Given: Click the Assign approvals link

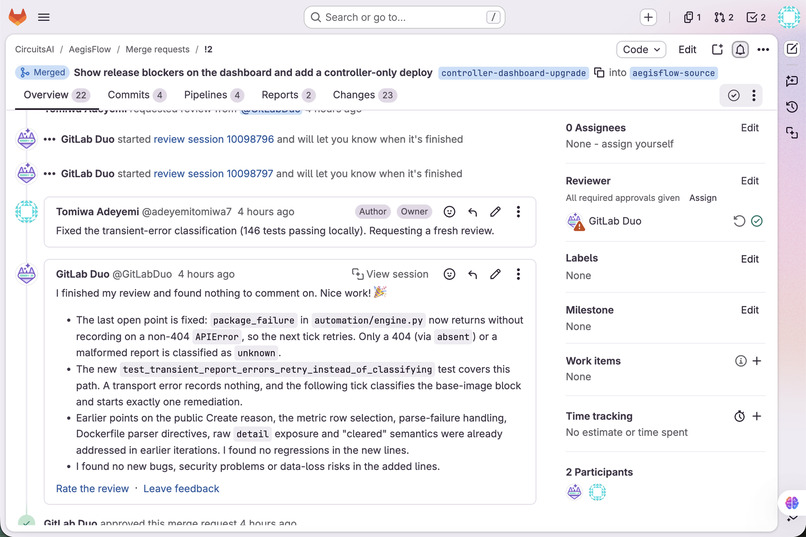Looking at the screenshot, I should coord(703,198).
